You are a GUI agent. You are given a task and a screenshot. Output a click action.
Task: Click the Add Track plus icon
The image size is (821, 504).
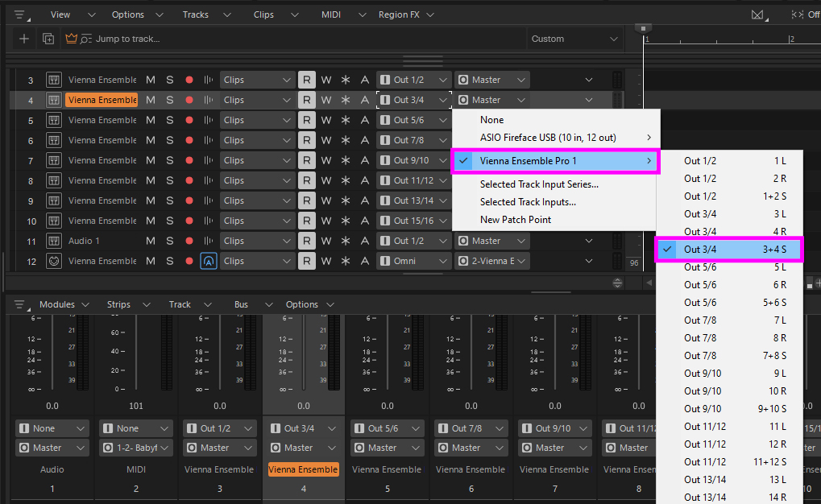[24, 39]
